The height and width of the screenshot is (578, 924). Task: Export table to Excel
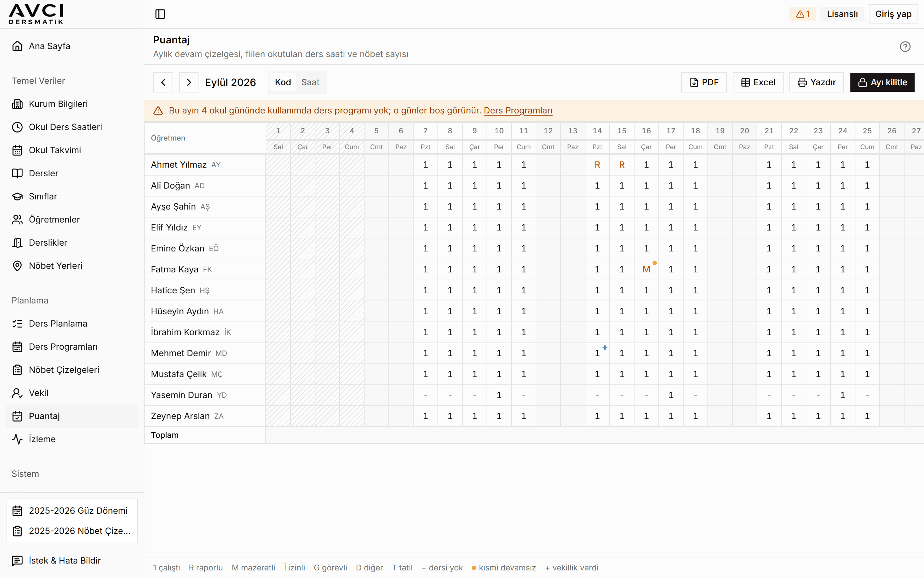coord(758,82)
